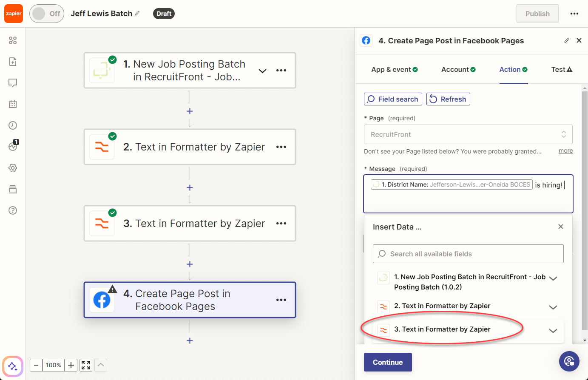Close the step 4 editor panel
The width and height of the screenshot is (588, 380).
(x=579, y=40)
